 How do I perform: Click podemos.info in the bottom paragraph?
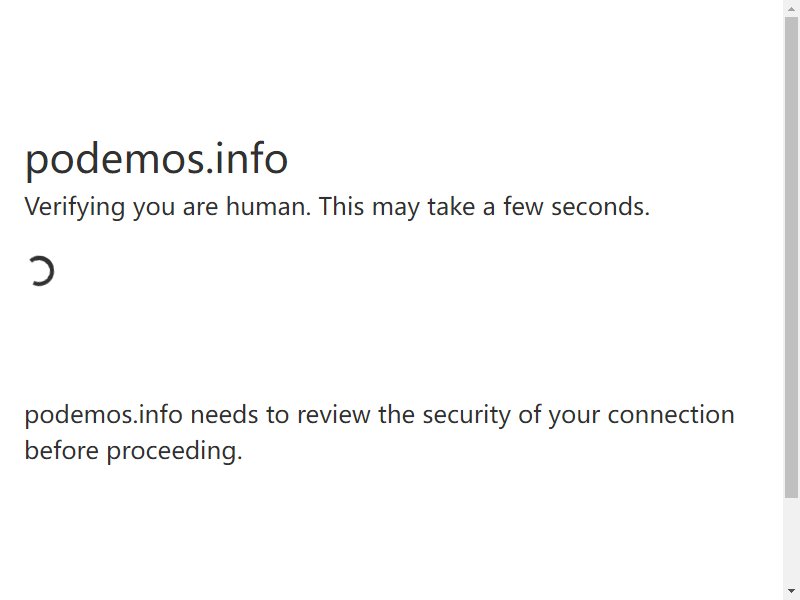coord(104,415)
